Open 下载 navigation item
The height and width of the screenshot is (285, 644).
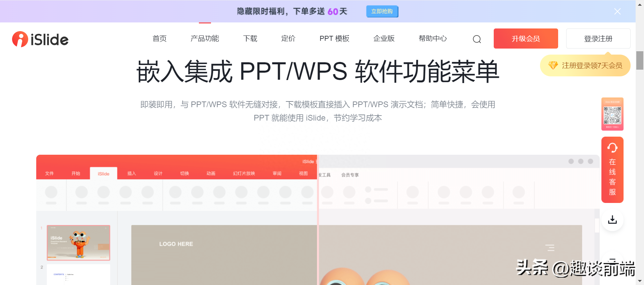pos(250,39)
